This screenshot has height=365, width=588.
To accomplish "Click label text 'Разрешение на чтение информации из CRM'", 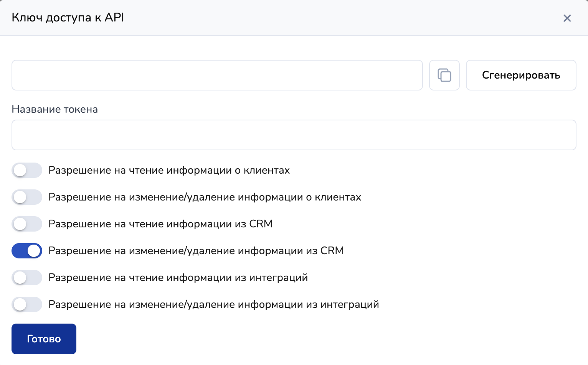I will (160, 224).
